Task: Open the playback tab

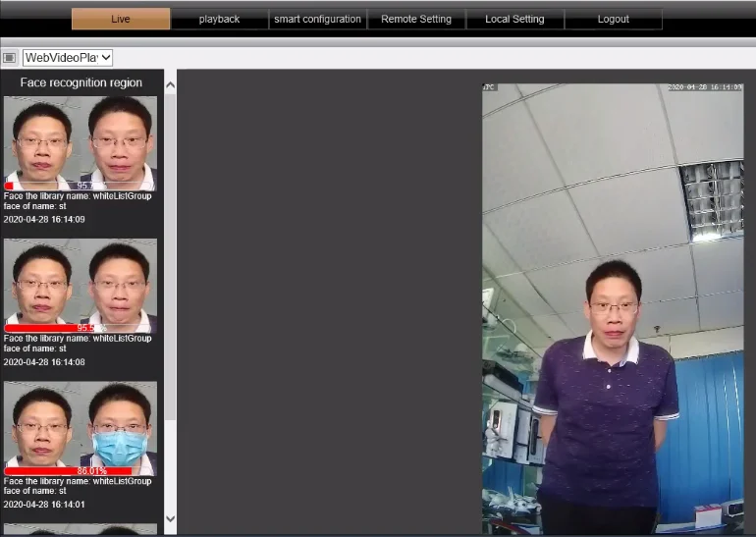Action: (x=219, y=19)
